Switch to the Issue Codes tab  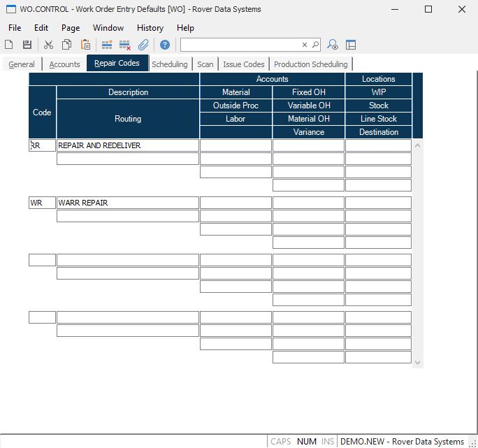coord(243,64)
